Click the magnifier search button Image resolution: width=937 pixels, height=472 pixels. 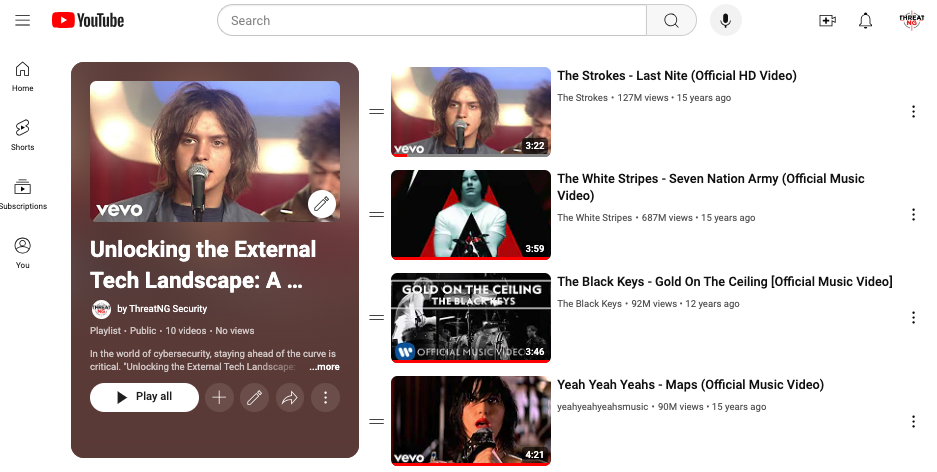pyautogui.click(x=671, y=20)
